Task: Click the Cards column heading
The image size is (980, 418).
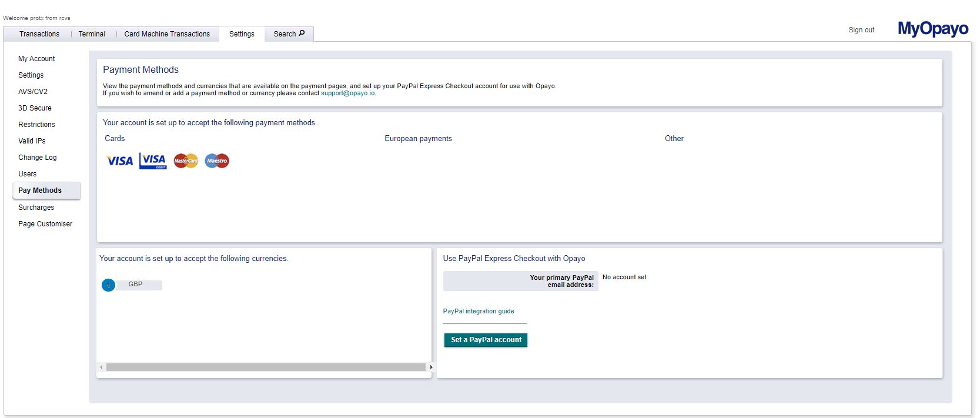Action: pos(115,139)
